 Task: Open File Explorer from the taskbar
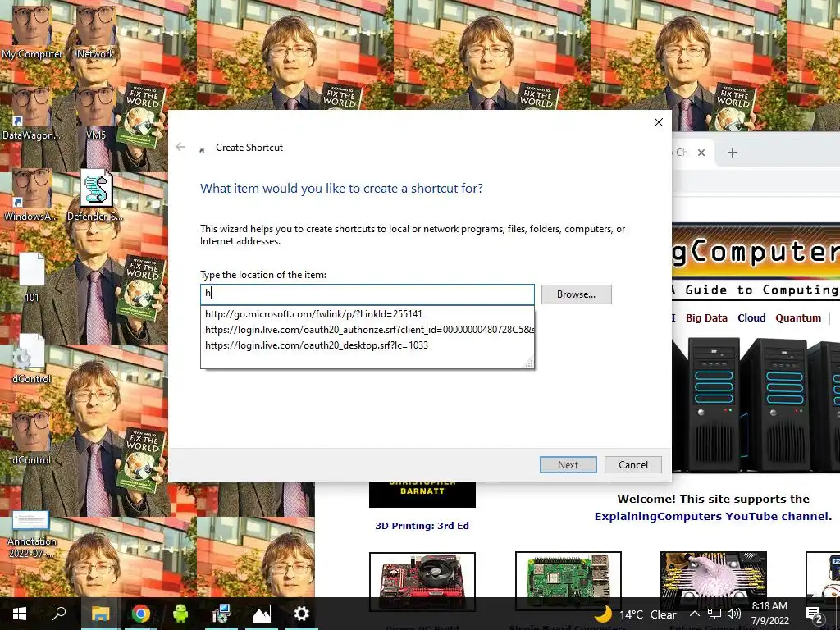100,614
